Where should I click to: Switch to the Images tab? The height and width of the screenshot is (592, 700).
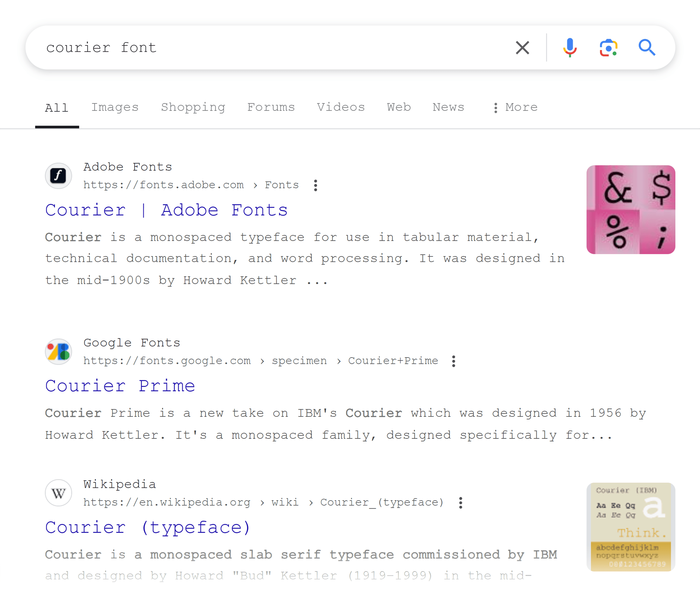pos(115,107)
